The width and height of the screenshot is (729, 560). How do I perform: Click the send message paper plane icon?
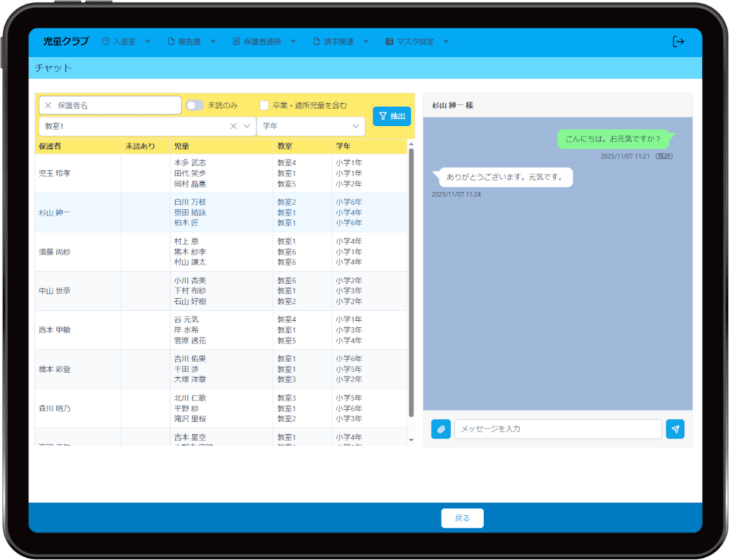(675, 429)
